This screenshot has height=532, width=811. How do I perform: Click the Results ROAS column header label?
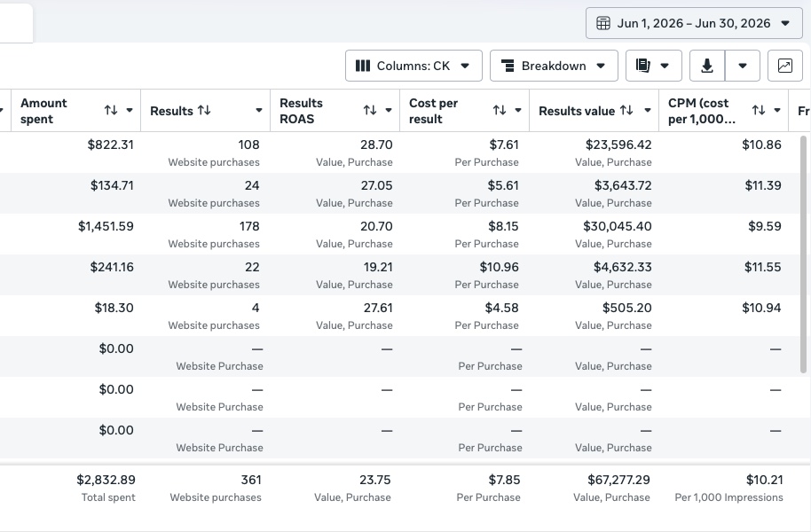[301, 111]
